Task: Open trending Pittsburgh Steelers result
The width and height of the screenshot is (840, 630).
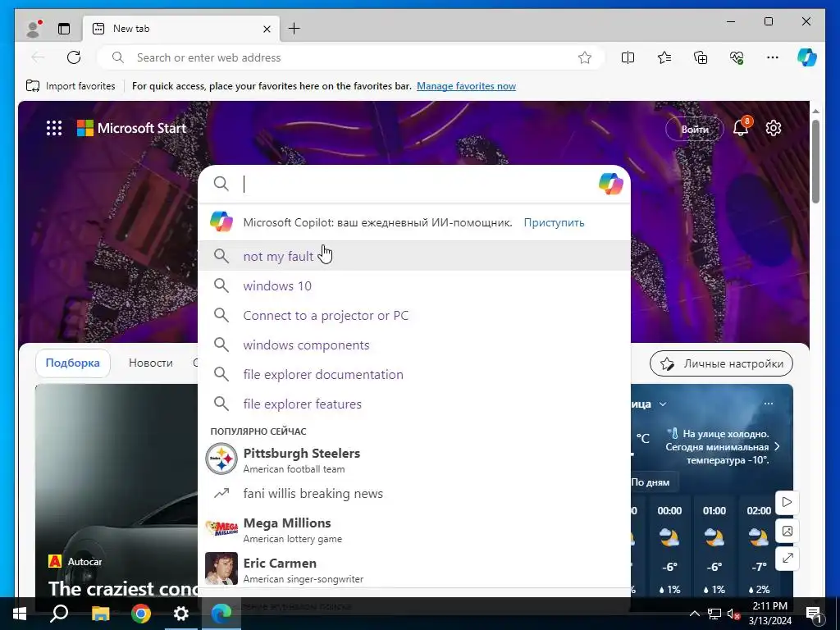Action: click(414, 459)
